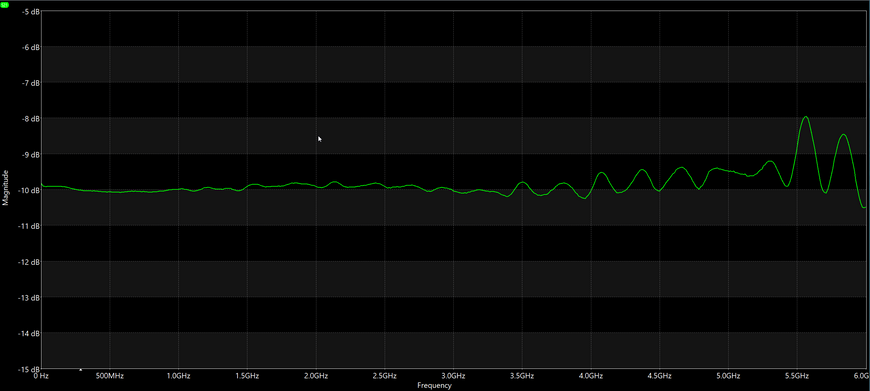Screen dimensions: 870x391
Task: Click the 4.5GHz frequency label
Action: 660,376
